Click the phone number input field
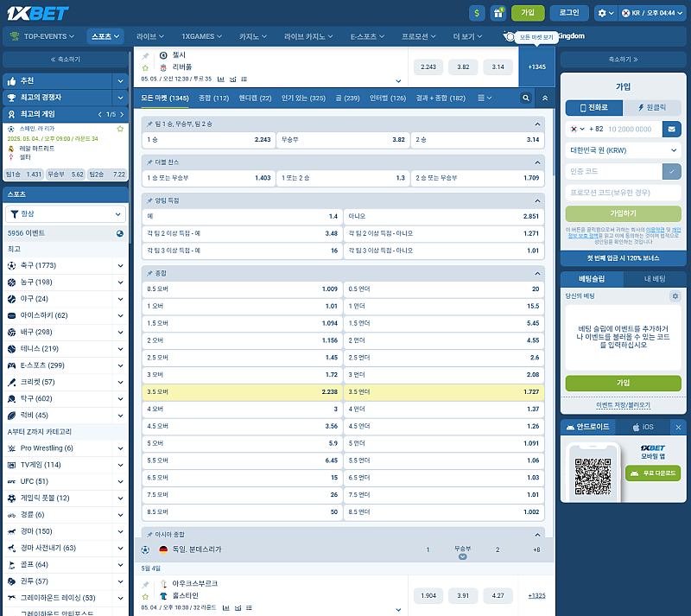The height and width of the screenshot is (616, 691). coord(632,129)
